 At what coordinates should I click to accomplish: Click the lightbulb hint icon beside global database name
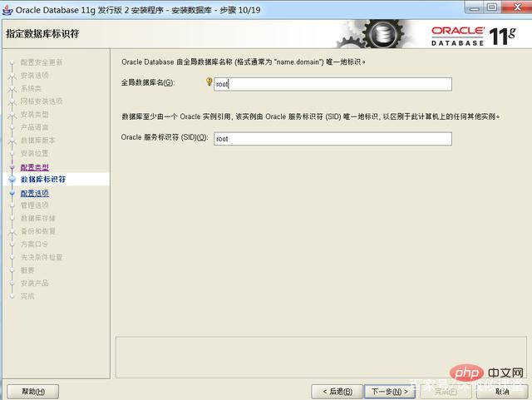(x=209, y=81)
